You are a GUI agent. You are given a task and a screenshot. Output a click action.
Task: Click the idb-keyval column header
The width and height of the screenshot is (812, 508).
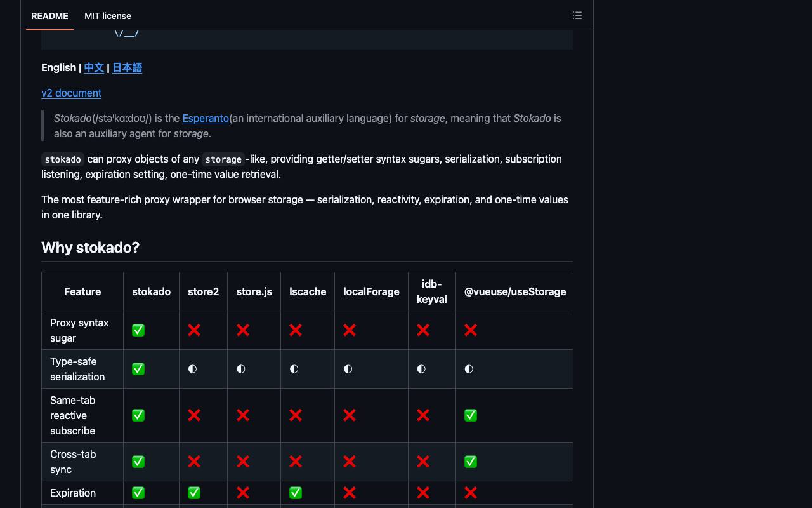431,291
